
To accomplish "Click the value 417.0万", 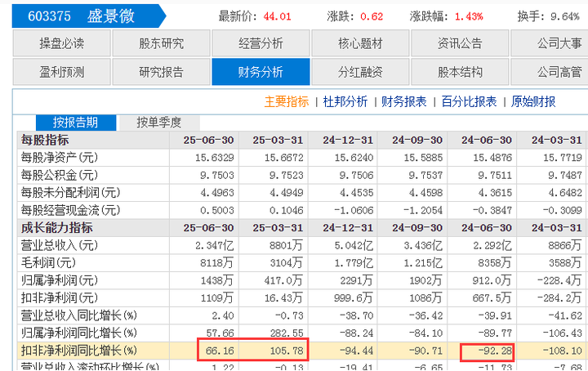I will tap(284, 280).
